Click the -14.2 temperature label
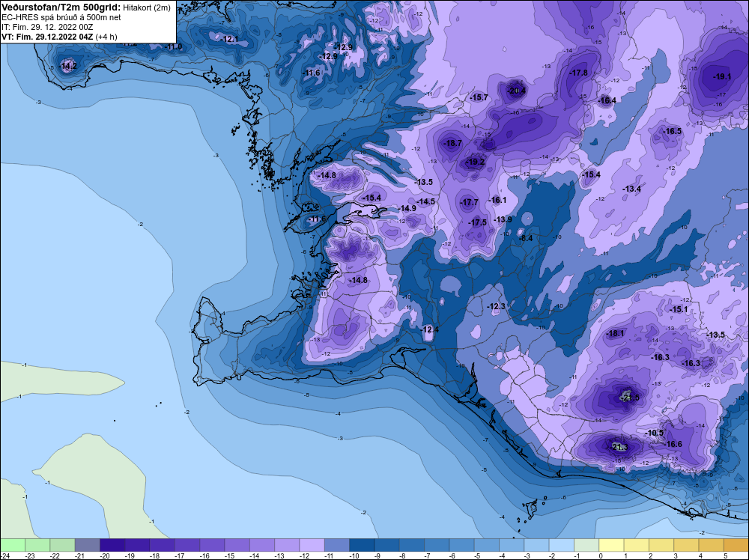 point(68,67)
